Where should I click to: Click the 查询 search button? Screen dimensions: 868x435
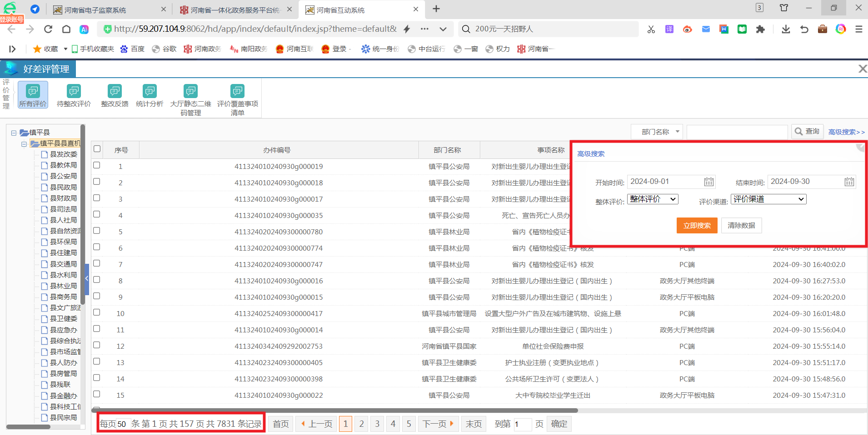[x=807, y=131]
